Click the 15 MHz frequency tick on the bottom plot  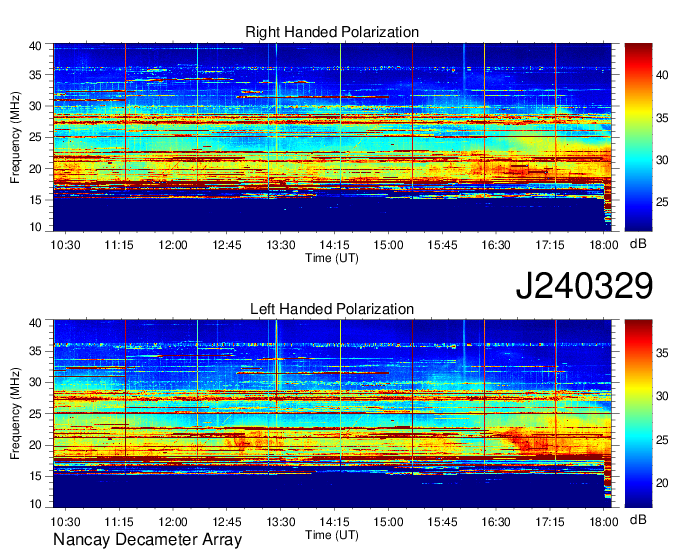click(x=35, y=476)
